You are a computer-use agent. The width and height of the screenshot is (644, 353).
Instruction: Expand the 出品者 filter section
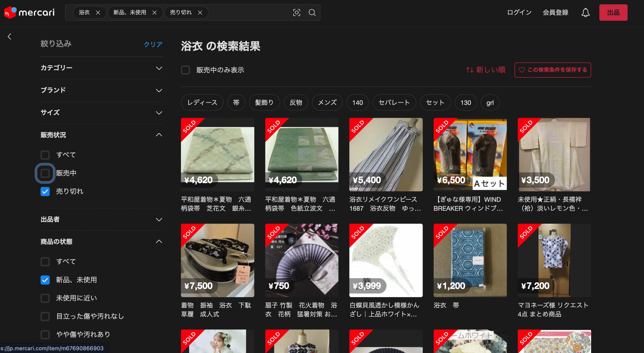(101, 220)
